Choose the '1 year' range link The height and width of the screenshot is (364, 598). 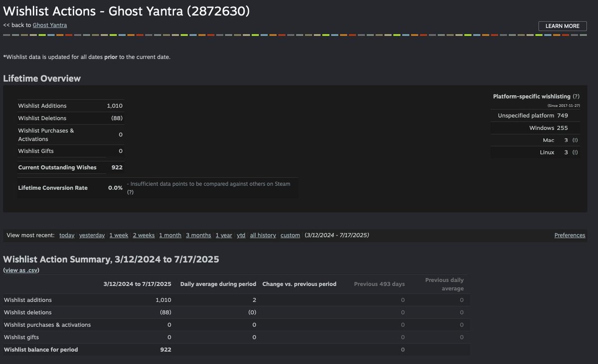click(x=224, y=235)
